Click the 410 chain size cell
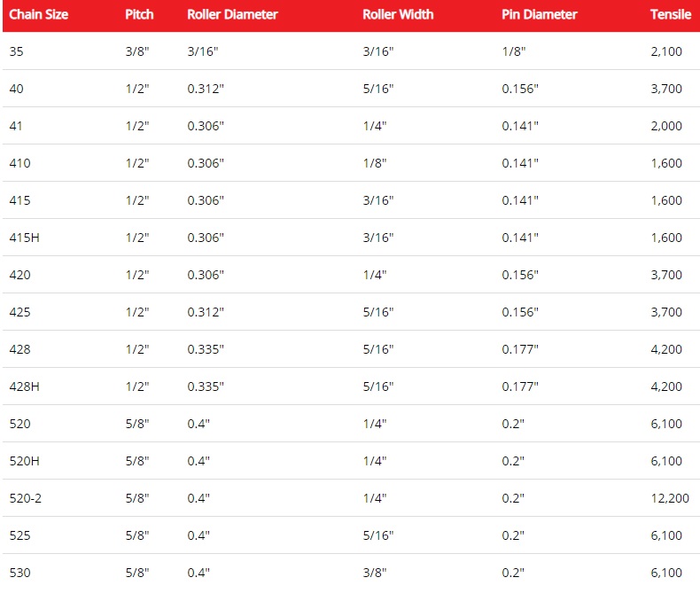Screen dimensions: 700x601 (19, 164)
